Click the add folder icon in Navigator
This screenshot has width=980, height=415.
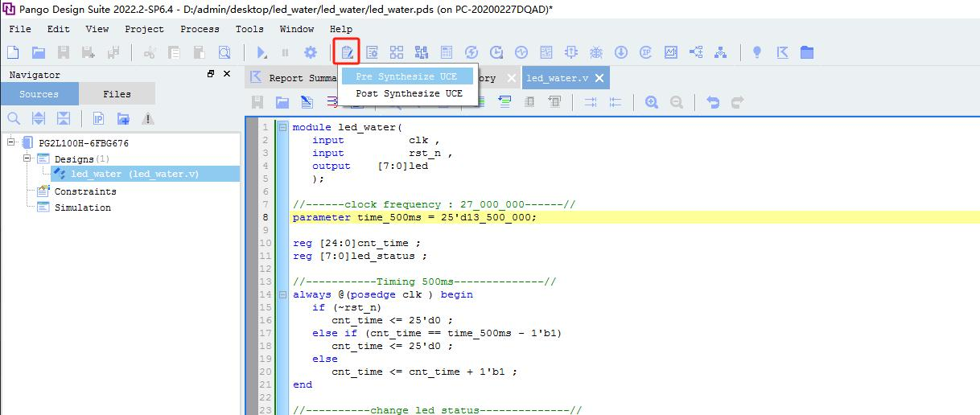point(123,118)
